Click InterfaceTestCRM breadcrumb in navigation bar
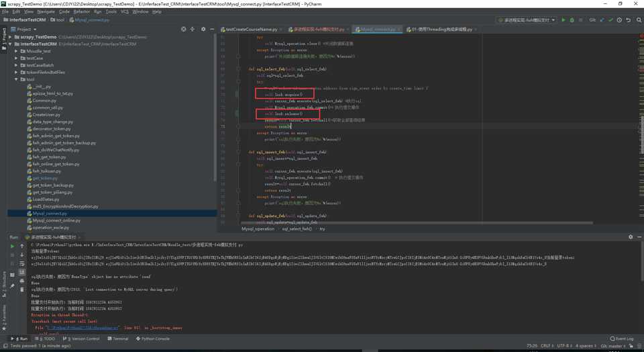644x352 pixels. pos(27,19)
